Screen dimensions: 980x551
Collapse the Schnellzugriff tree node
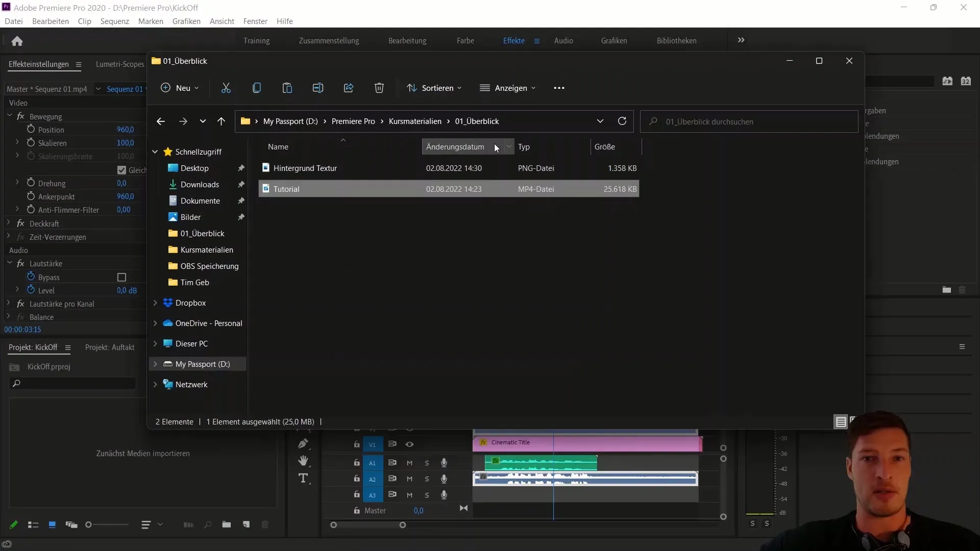click(155, 152)
